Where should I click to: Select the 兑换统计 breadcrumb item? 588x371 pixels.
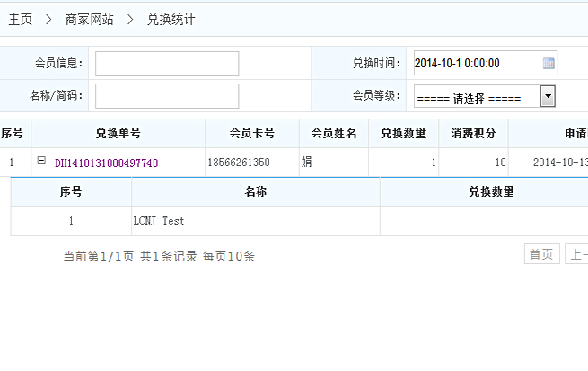point(171,19)
